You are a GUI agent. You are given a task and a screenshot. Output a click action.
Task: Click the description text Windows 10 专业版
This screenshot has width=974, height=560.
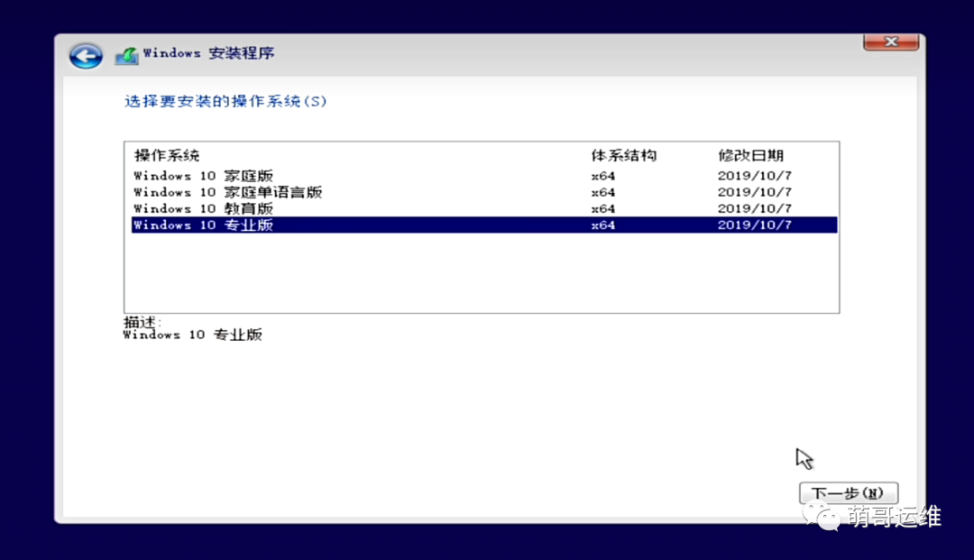tap(193, 335)
